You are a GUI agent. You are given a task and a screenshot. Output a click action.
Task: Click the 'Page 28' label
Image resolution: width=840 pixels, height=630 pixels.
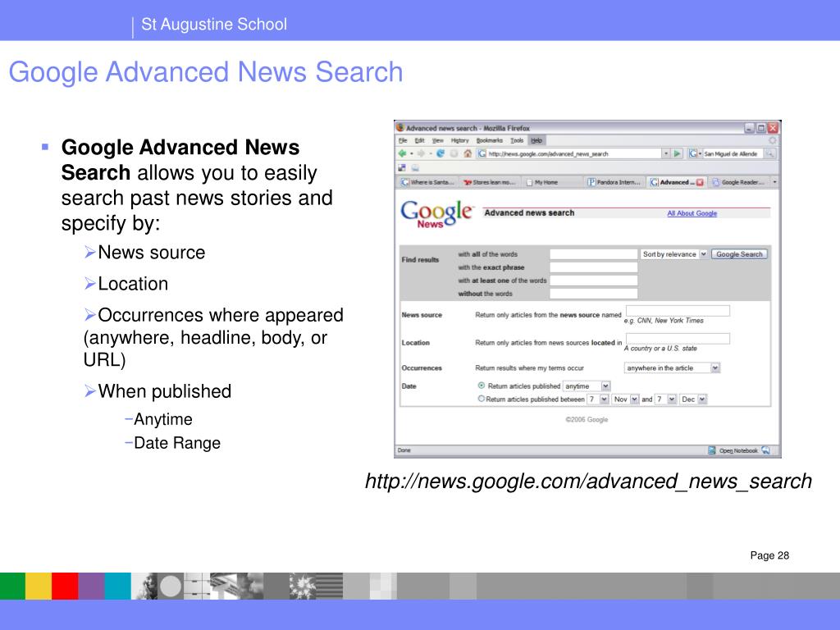[x=769, y=555]
